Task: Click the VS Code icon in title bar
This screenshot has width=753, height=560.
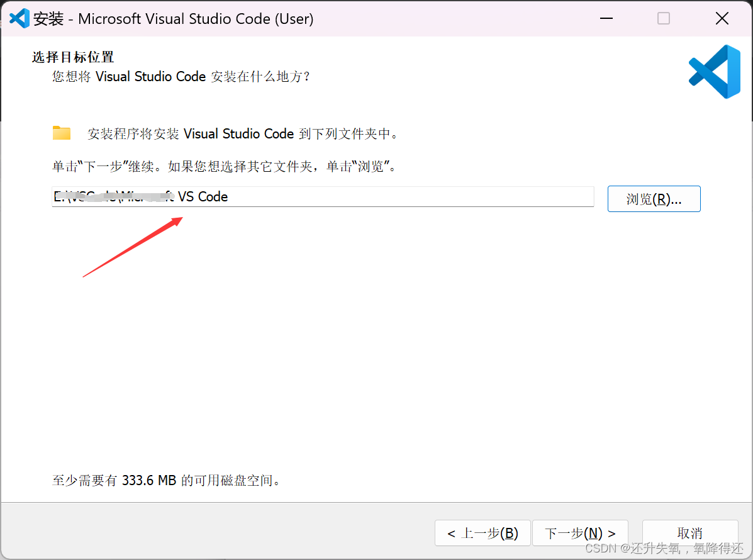Action: click(20, 19)
